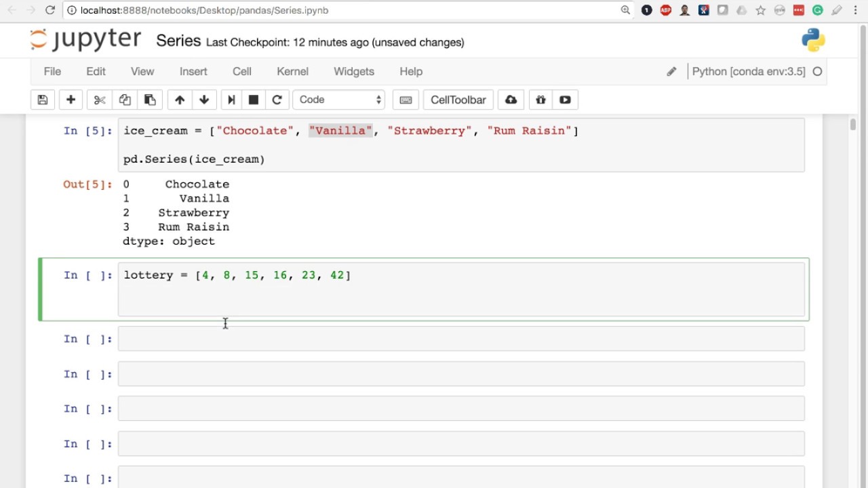Image resolution: width=868 pixels, height=488 pixels.
Task: Select the Python conda env kernel indicator
Action: (x=749, y=71)
